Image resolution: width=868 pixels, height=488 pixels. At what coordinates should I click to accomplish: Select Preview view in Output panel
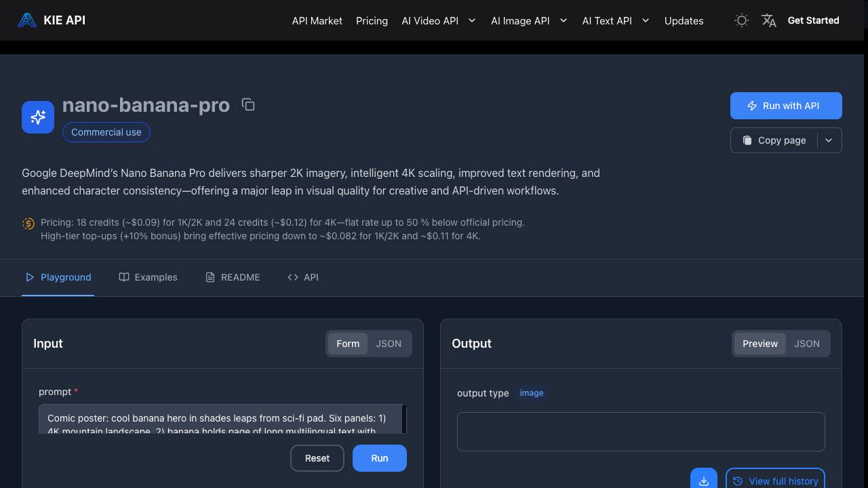760,344
